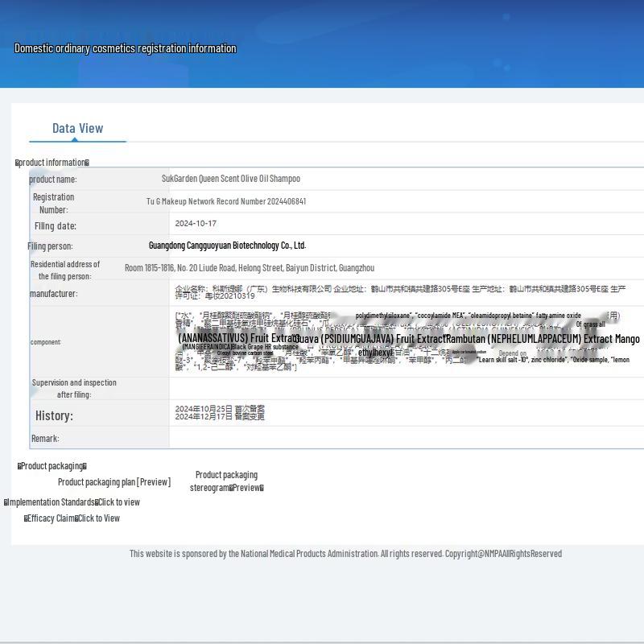Switch to the Data View tab
This screenshot has width=644, height=644.
[77, 128]
